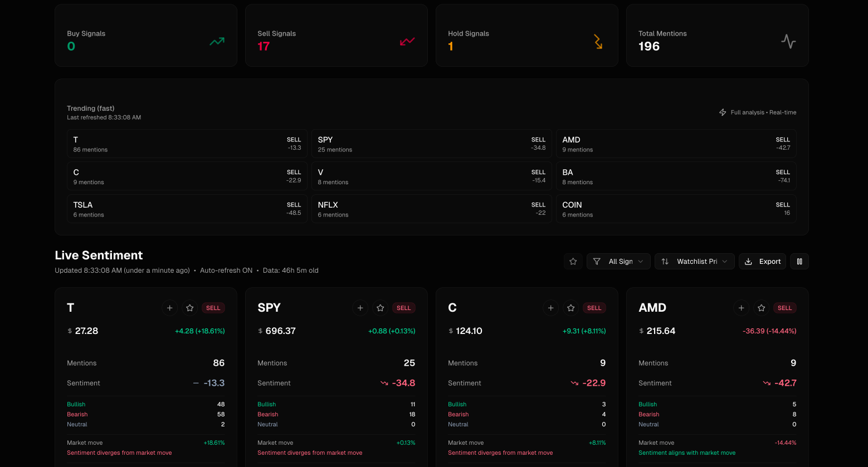Click the Export button
This screenshot has height=467, width=868.
click(762, 262)
